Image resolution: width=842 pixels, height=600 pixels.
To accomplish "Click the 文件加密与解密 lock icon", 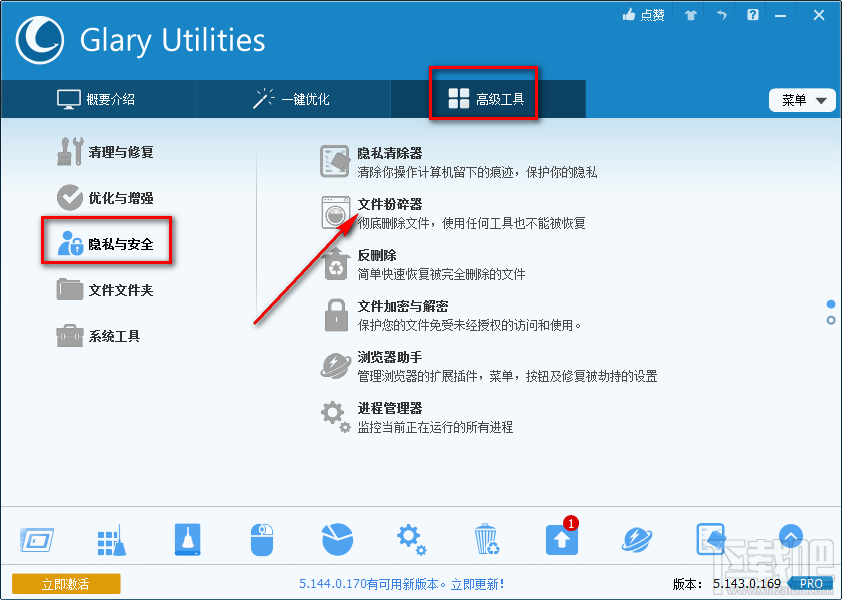I will 335,314.
